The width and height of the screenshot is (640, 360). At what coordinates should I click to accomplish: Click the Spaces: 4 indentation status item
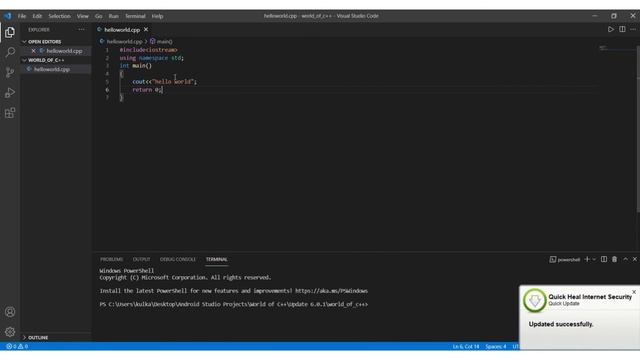[496, 347]
